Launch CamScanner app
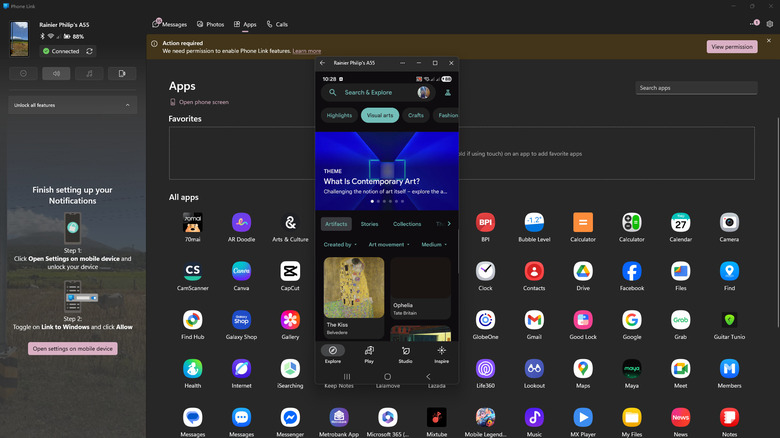The image size is (780, 438). coord(193,271)
